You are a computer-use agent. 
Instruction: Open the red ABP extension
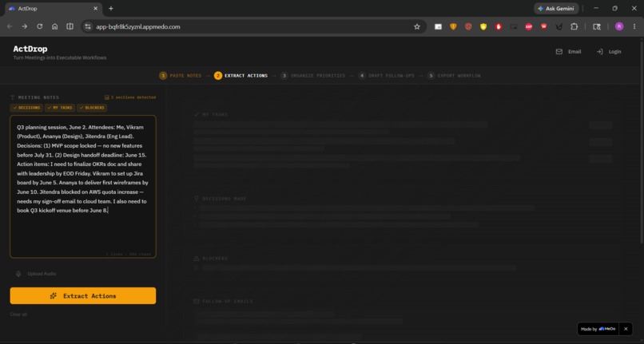[x=529, y=26]
